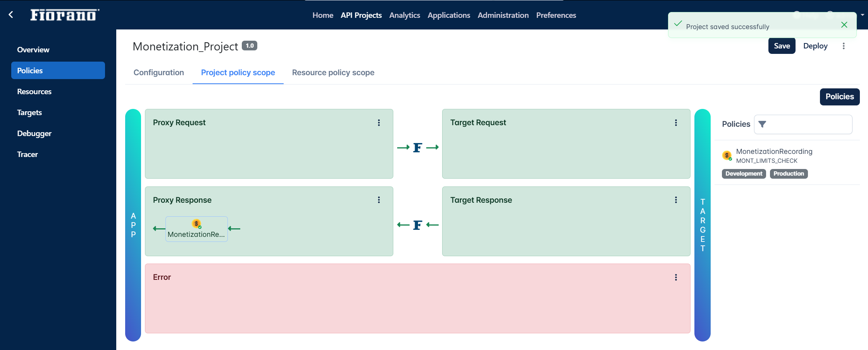Open Targets in the sidebar
This screenshot has width=868, height=350.
tap(58, 112)
